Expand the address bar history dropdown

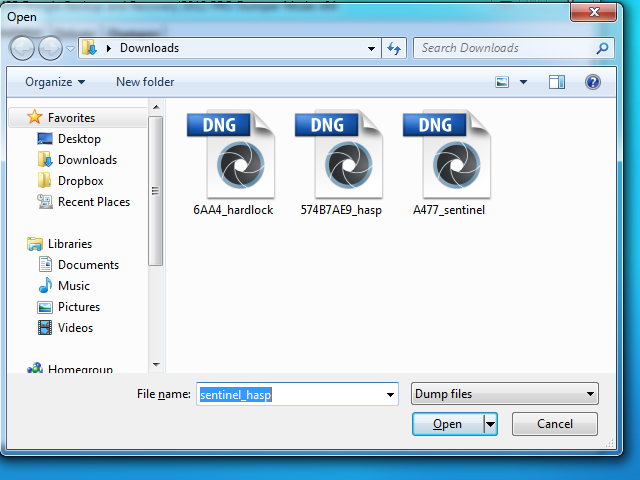click(371, 49)
